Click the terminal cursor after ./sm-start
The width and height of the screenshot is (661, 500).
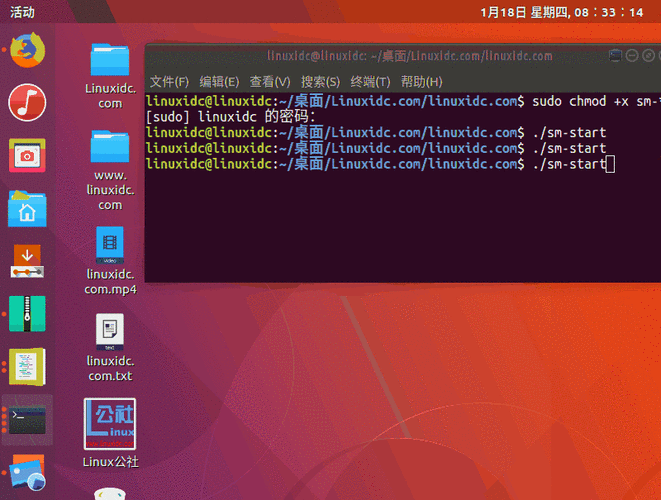610,164
